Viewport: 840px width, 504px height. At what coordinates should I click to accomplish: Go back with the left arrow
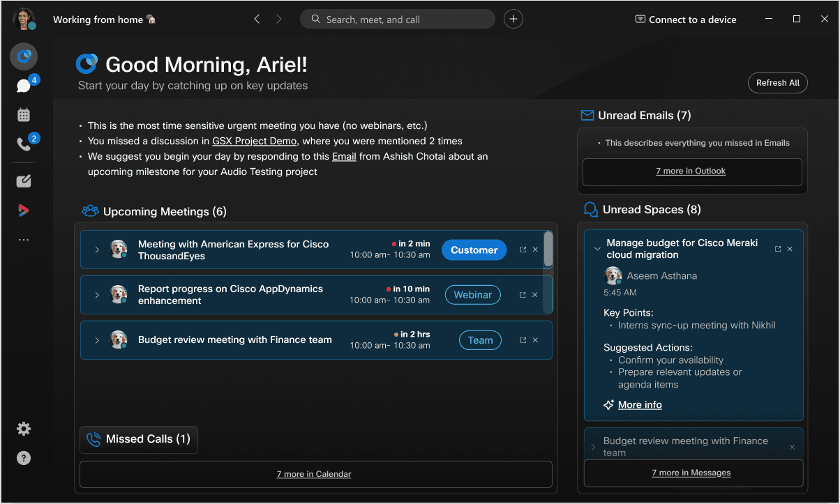point(257,20)
